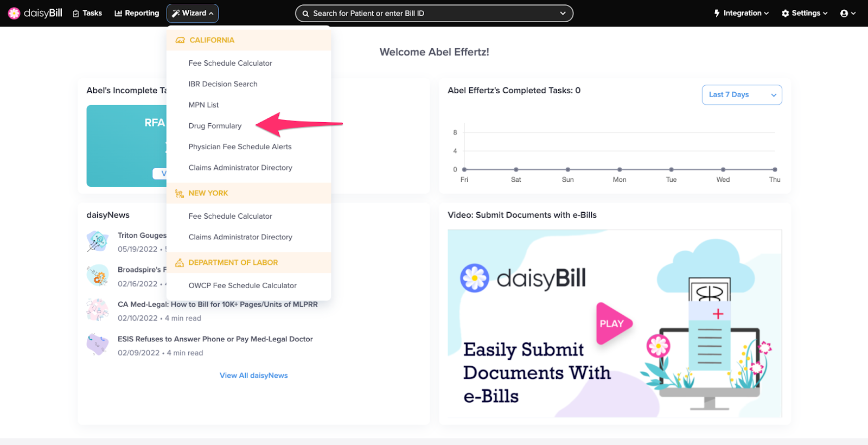Open California Fee Schedule Calculator

click(230, 63)
